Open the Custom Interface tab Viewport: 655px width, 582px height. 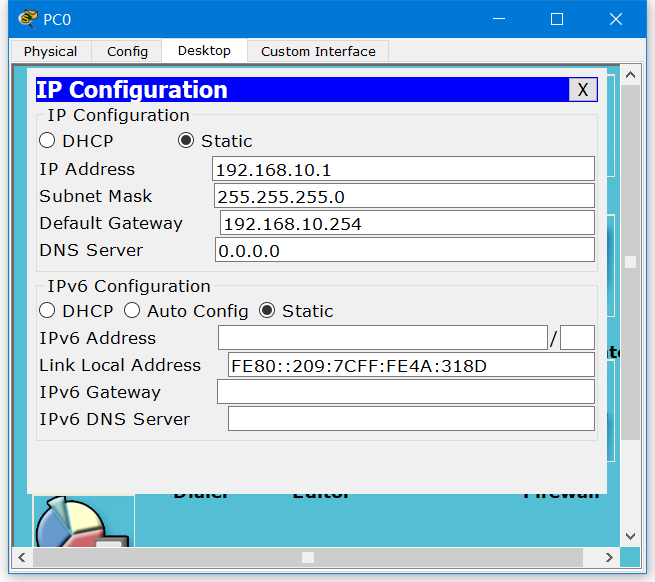(x=318, y=51)
